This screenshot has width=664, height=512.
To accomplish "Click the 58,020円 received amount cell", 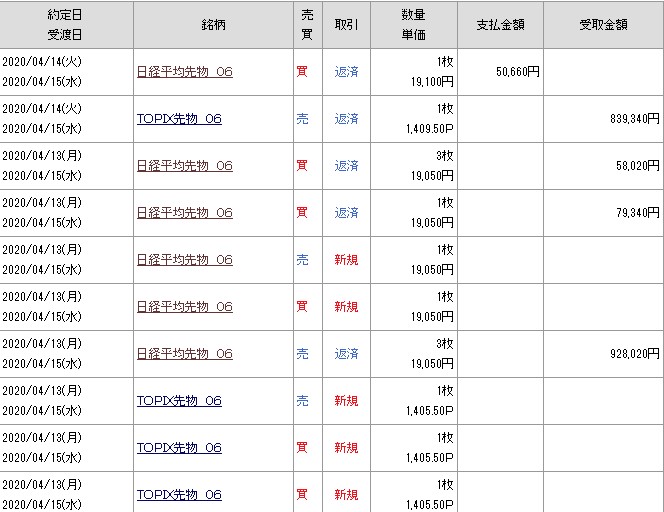I will tap(632, 166).
